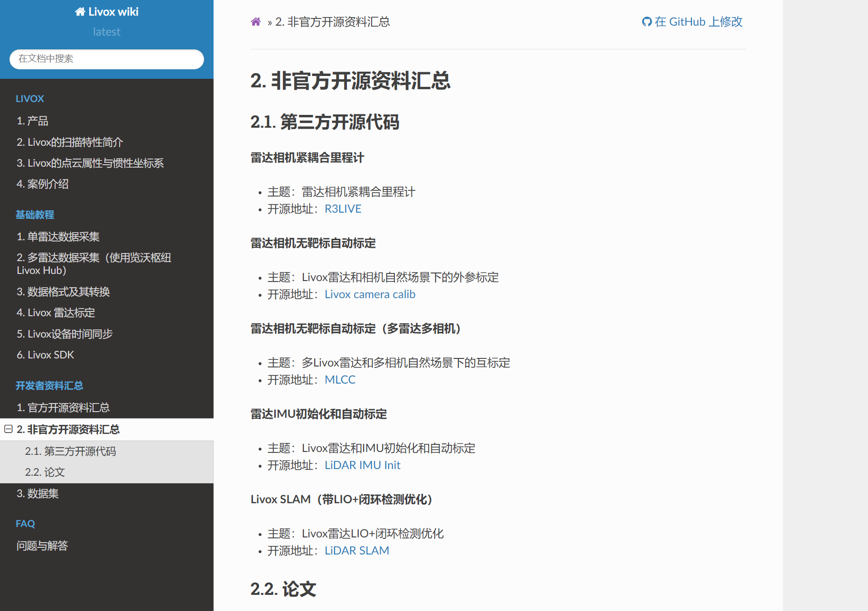Image resolution: width=868 pixels, height=611 pixels.
Task: Click the subheading 雷达IMU初始化和自动标定
Action: point(319,414)
